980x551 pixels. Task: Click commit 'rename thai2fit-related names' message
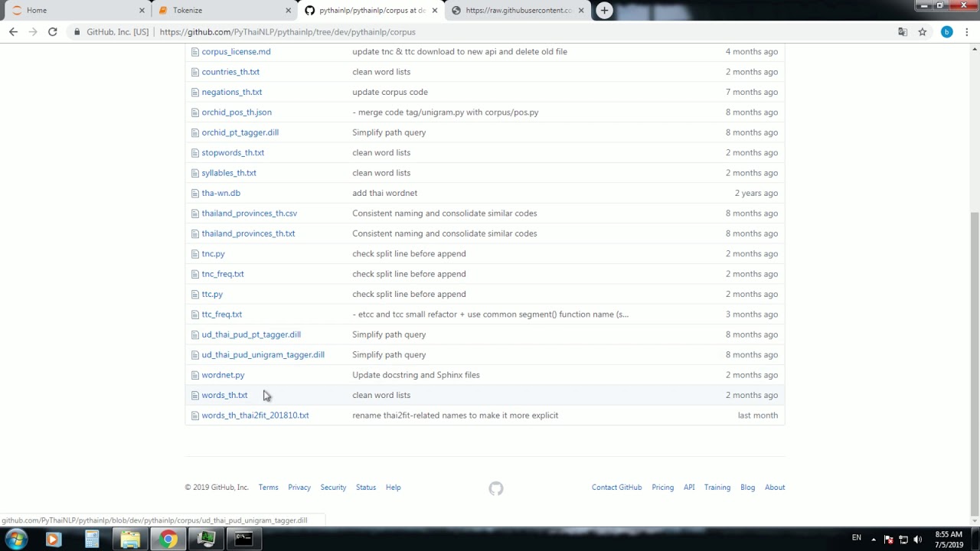455,416
